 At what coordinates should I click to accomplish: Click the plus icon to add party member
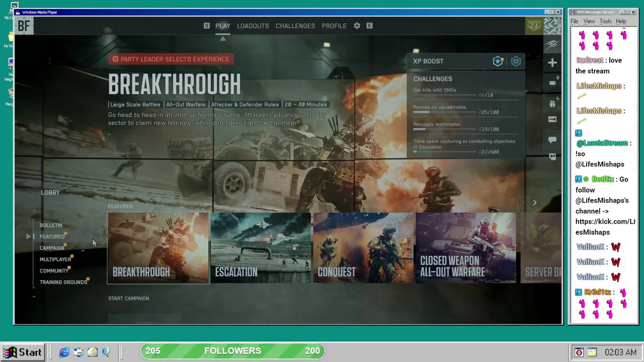click(x=552, y=63)
